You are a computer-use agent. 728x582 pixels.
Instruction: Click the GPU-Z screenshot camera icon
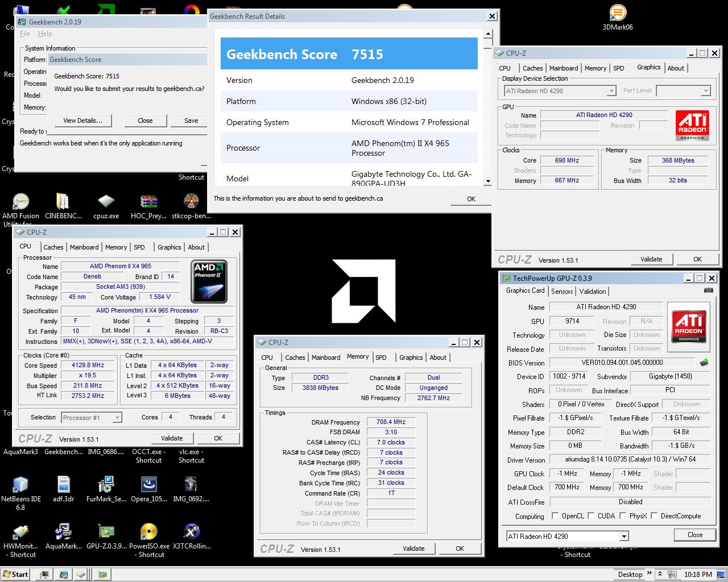tap(708, 290)
